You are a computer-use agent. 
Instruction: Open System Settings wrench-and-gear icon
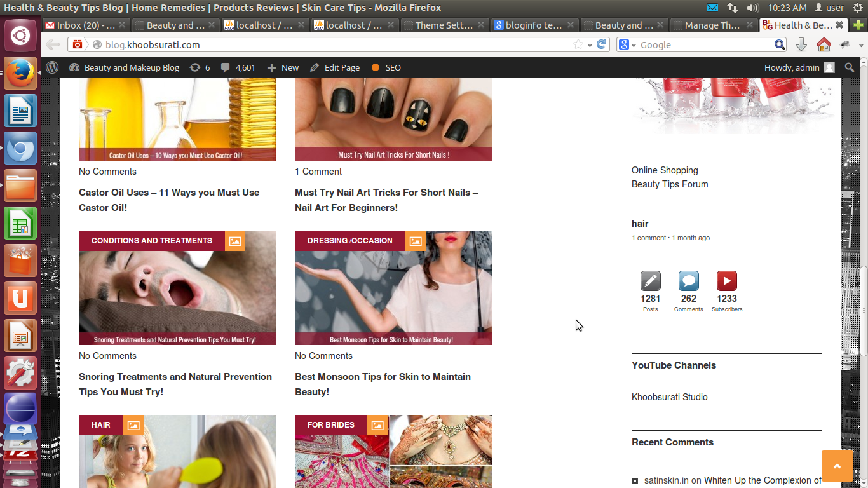point(20,373)
